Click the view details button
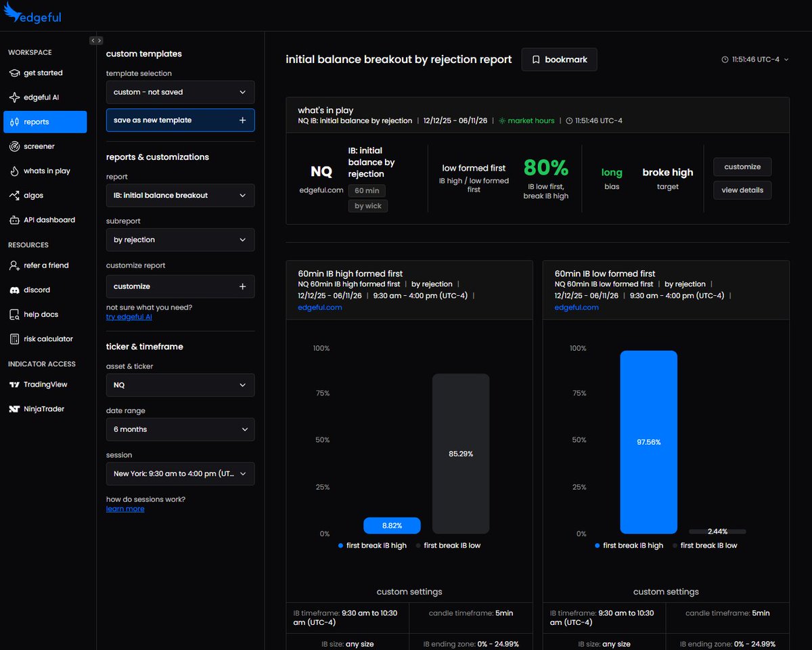Image resolution: width=812 pixels, height=650 pixels. click(x=742, y=190)
